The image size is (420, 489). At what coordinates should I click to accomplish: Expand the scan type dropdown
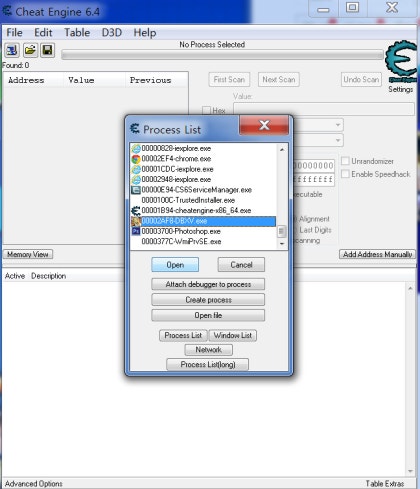click(x=338, y=125)
